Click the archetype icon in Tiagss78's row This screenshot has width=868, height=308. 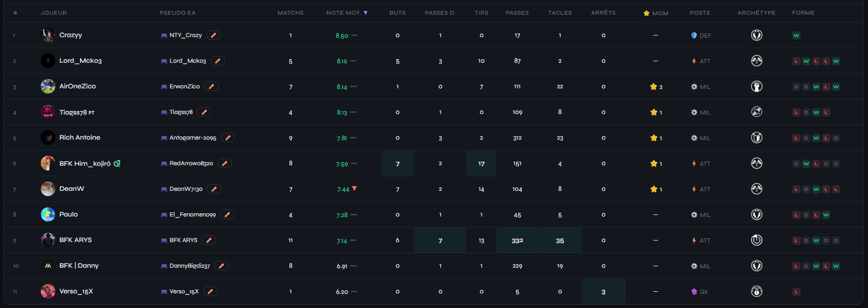pos(757,112)
